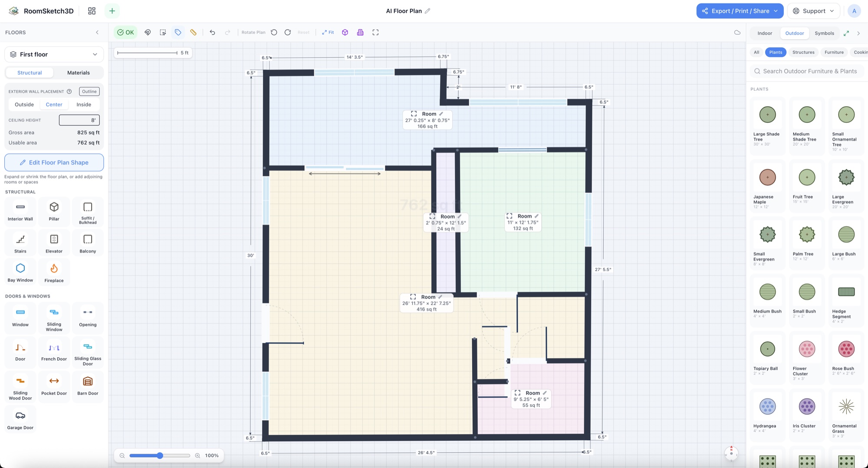Rotate plan clockwise
Image resolution: width=868 pixels, height=468 pixels.
288,33
